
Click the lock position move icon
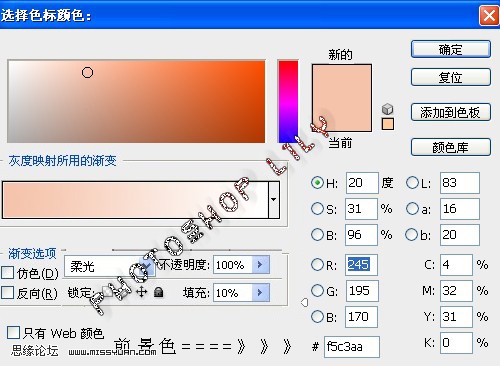[x=142, y=292]
